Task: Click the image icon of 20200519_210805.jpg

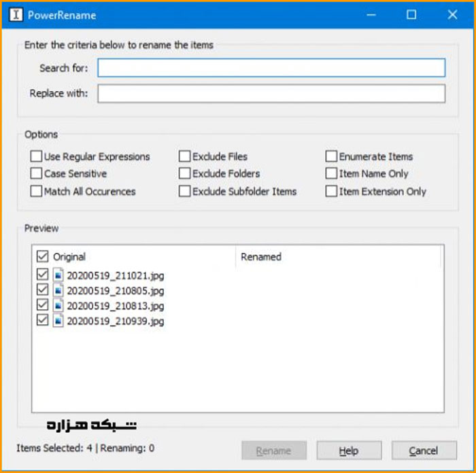Action: [x=58, y=290]
